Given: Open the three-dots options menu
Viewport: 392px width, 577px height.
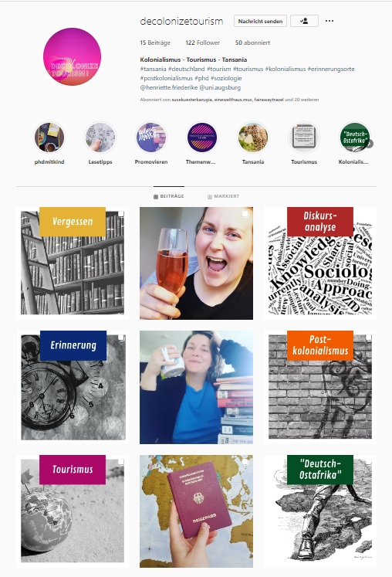Looking at the screenshot, I should tap(329, 21).
